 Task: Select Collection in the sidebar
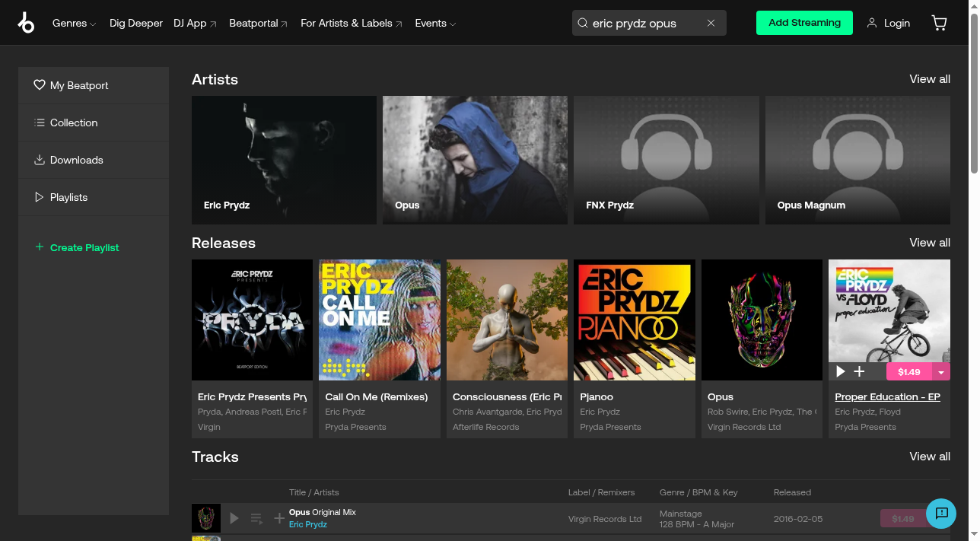[x=94, y=123]
